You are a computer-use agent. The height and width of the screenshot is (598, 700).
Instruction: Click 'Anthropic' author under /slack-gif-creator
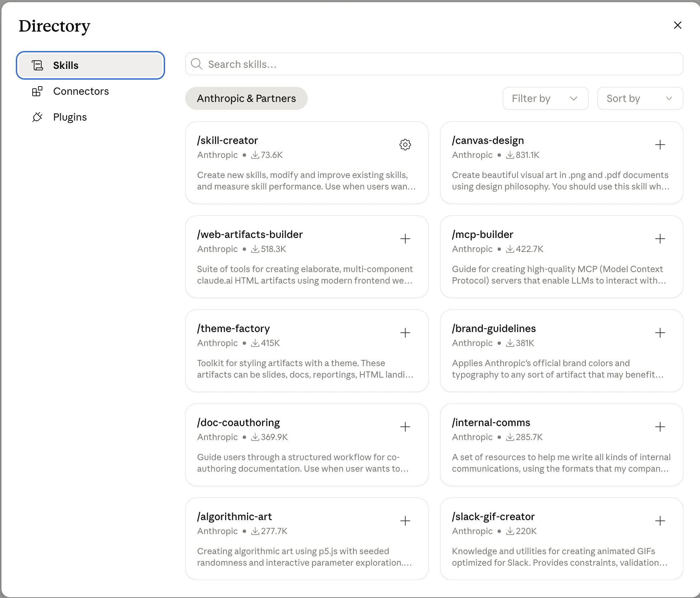pyautogui.click(x=472, y=531)
